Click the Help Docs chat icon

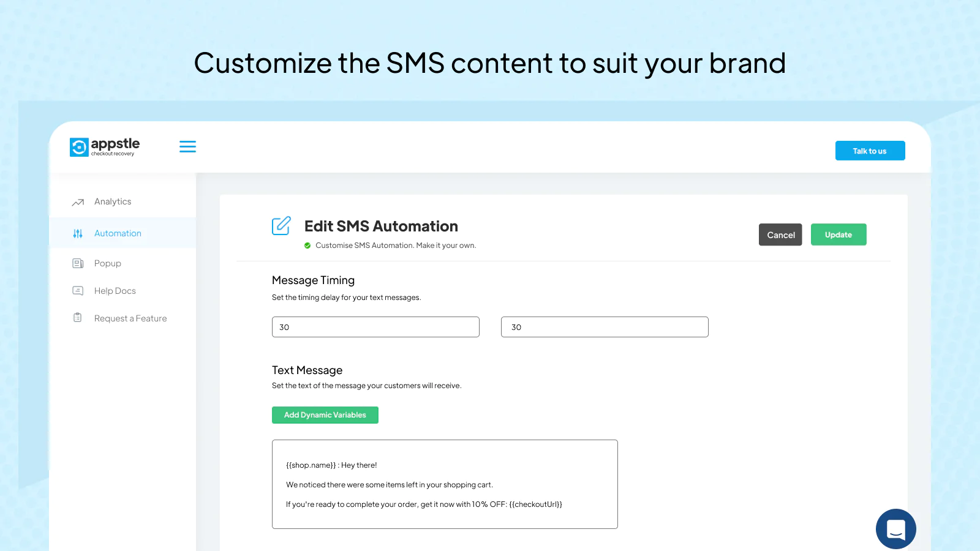click(x=78, y=291)
